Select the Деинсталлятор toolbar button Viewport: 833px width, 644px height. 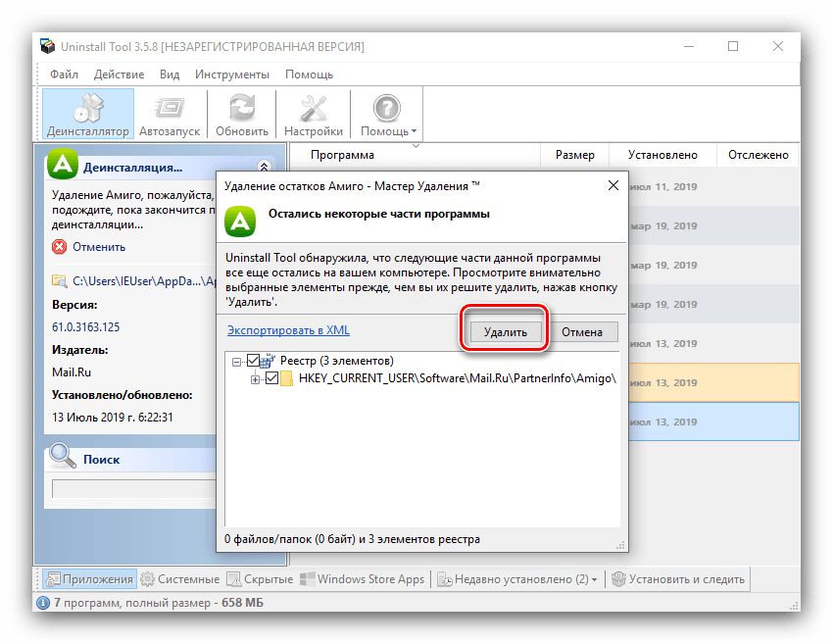pos(88,115)
